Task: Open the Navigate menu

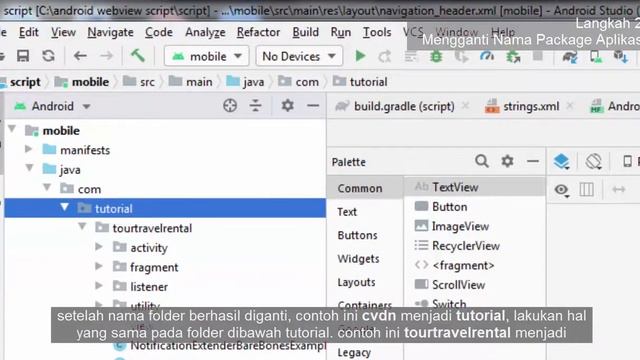Action: coord(110,32)
